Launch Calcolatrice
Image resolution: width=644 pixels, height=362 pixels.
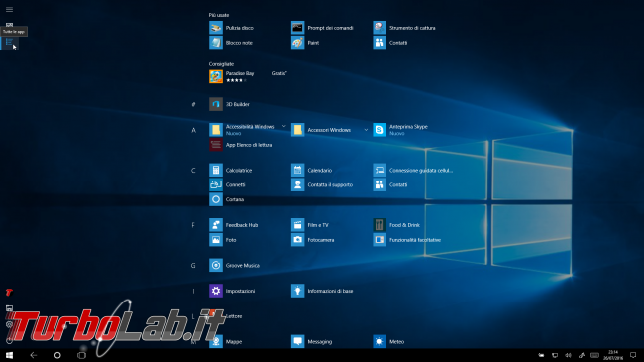coord(231,170)
